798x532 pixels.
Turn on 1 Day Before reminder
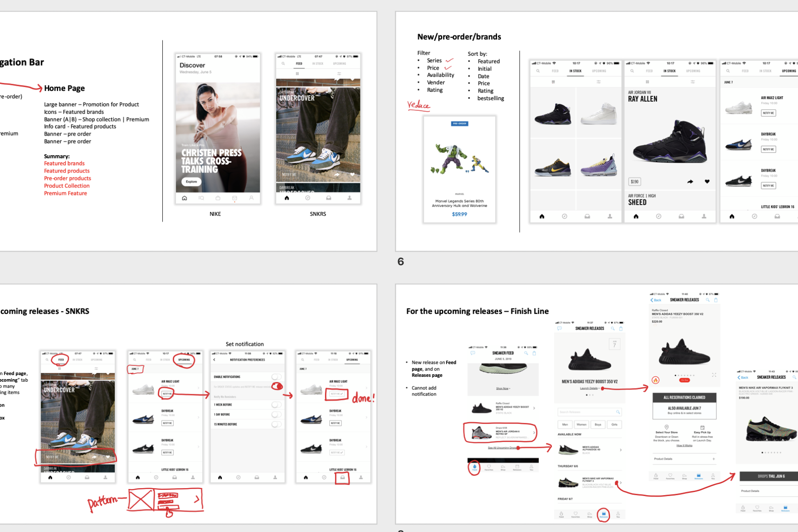coord(276,415)
